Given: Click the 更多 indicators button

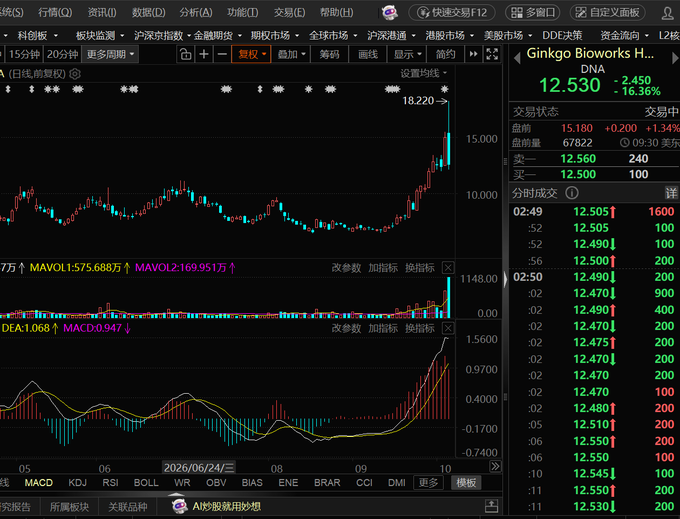Looking at the screenshot, I should (428, 483).
